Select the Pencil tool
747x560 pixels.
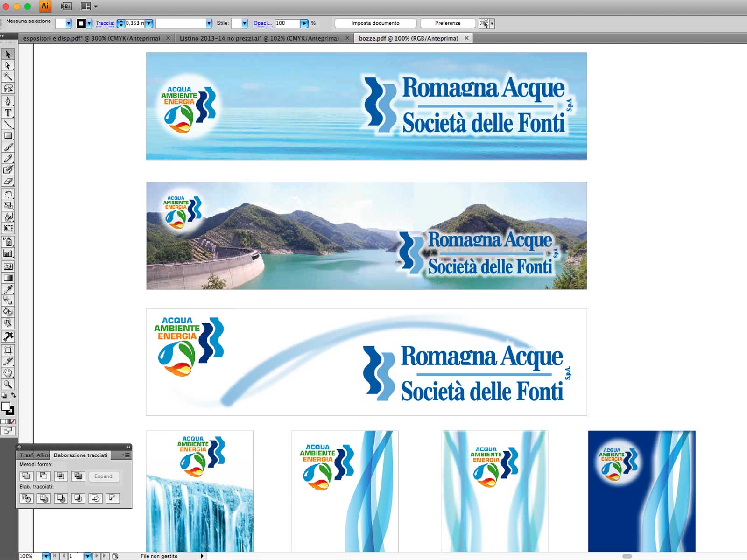point(8,159)
